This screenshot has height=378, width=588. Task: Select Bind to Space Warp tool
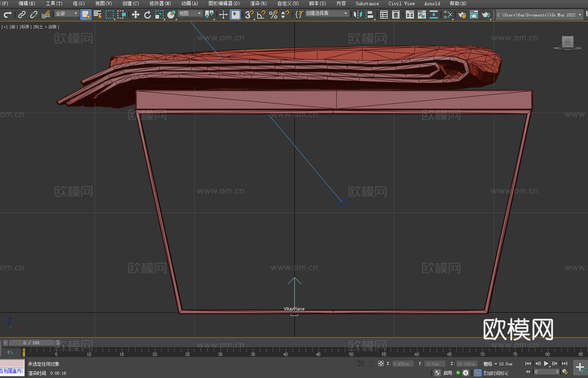pos(46,14)
